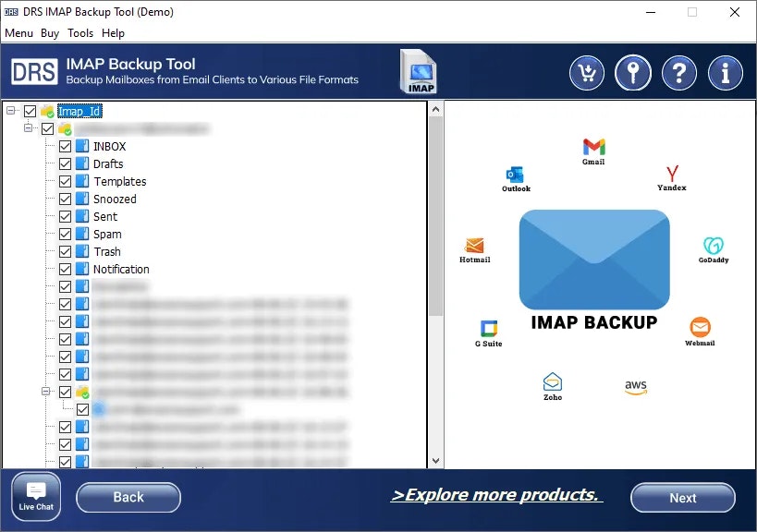The height and width of the screenshot is (532, 757).
Task: Show the info about icon
Action: tap(726, 73)
